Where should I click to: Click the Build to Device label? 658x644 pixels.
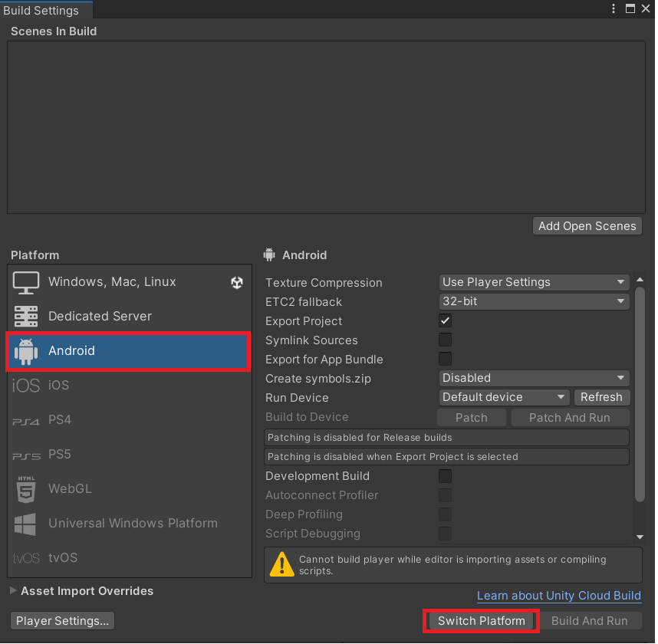tap(307, 417)
